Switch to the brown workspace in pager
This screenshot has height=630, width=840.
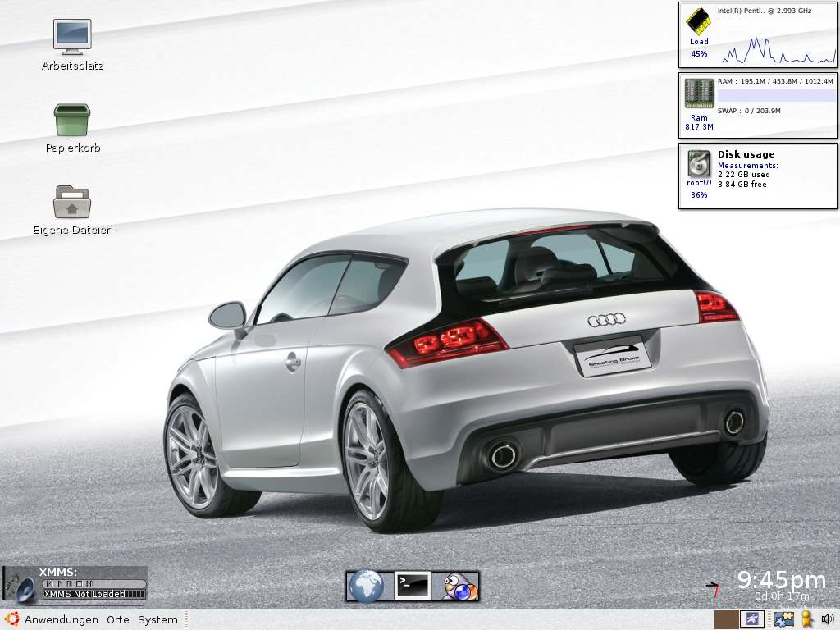(x=727, y=620)
